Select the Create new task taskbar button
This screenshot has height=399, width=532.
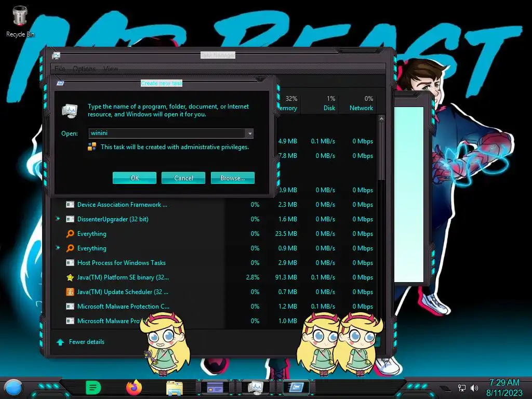(x=296, y=387)
